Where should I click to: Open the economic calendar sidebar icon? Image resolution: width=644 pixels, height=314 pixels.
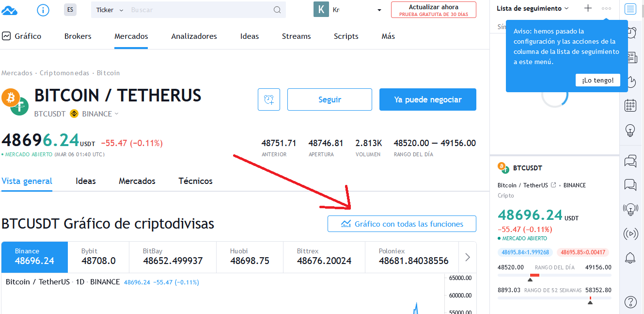click(x=630, y=105)
